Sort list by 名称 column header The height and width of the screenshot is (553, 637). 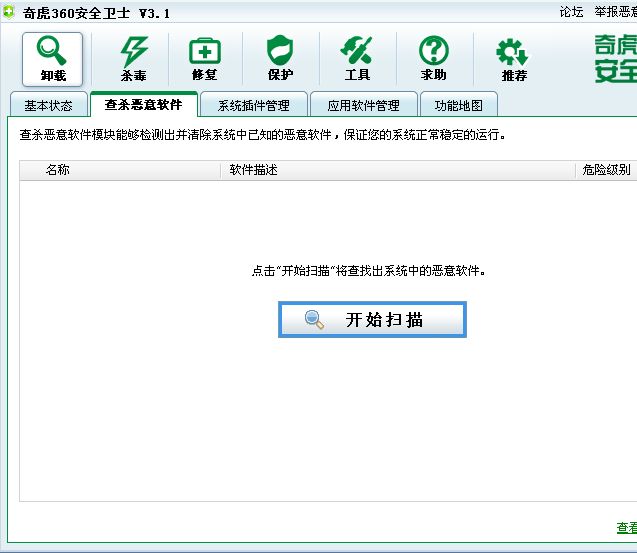pos(58,170)
